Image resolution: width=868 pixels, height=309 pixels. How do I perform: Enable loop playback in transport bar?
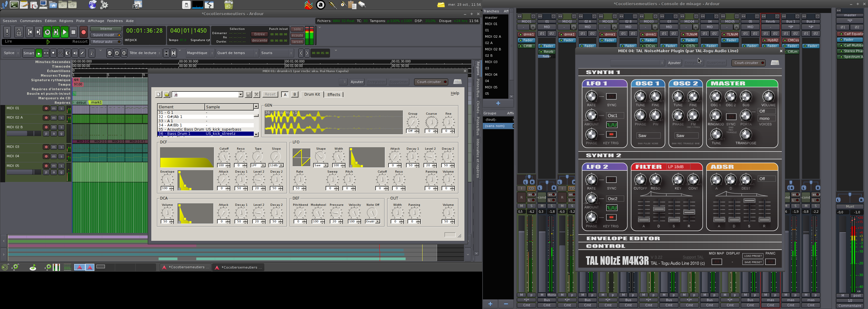47,32
